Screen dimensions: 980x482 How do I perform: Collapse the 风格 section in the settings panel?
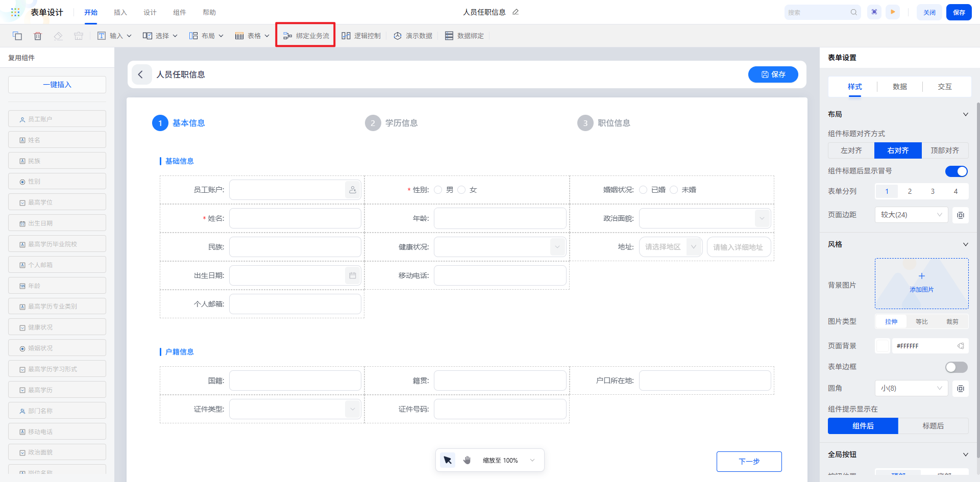click(965, 244)
